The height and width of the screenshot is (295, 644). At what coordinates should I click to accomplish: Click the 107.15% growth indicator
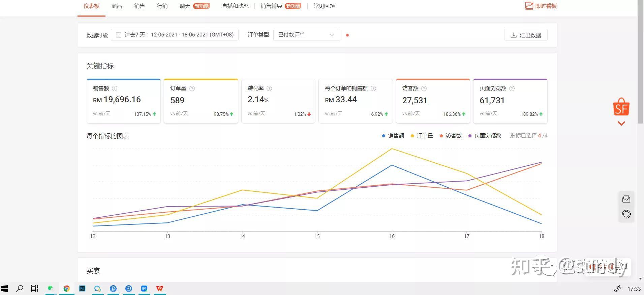(145, 114)
